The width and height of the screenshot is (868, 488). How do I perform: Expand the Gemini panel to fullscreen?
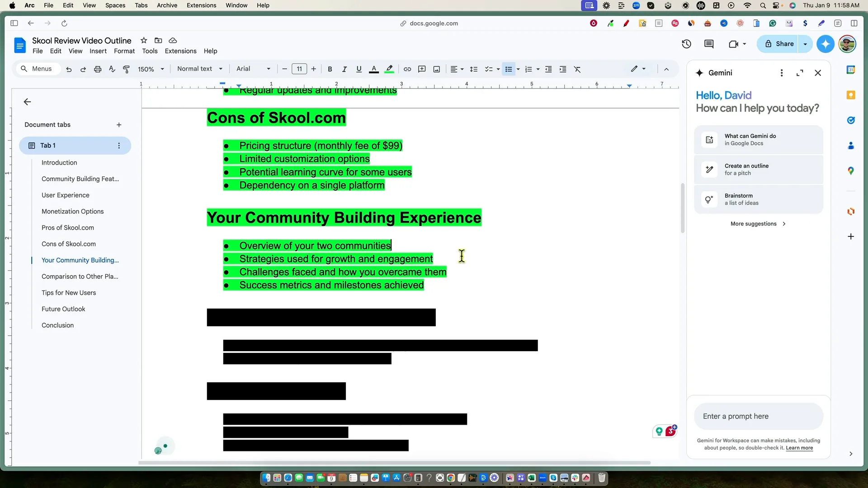[x=800, y=73]
